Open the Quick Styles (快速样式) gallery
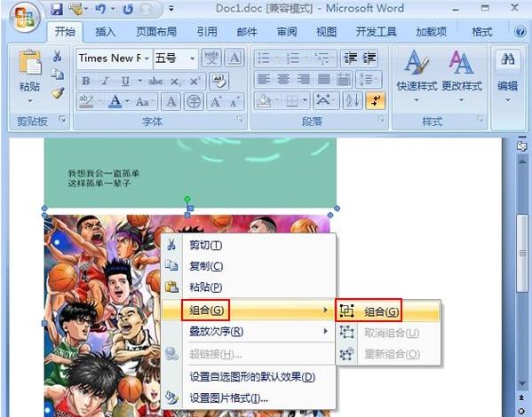Screen dimensions: 532x417 [x=417, y=76]
